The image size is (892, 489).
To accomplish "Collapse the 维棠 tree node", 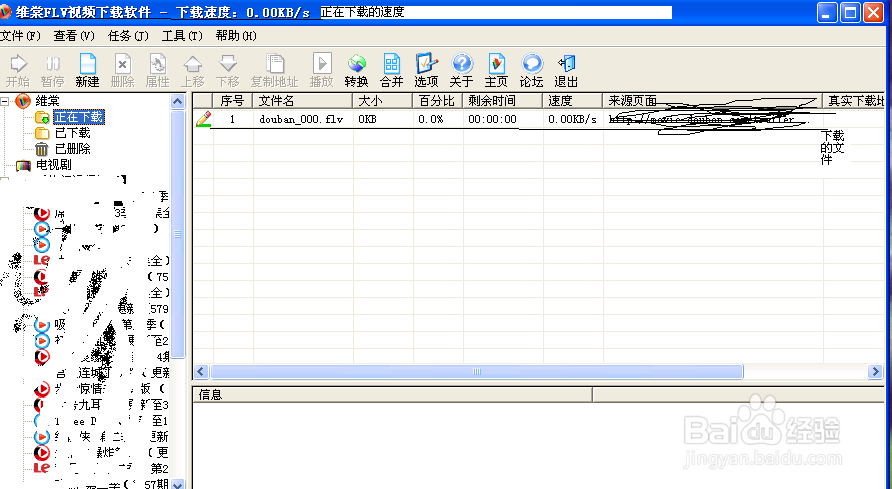I will [x=5, y=102].
